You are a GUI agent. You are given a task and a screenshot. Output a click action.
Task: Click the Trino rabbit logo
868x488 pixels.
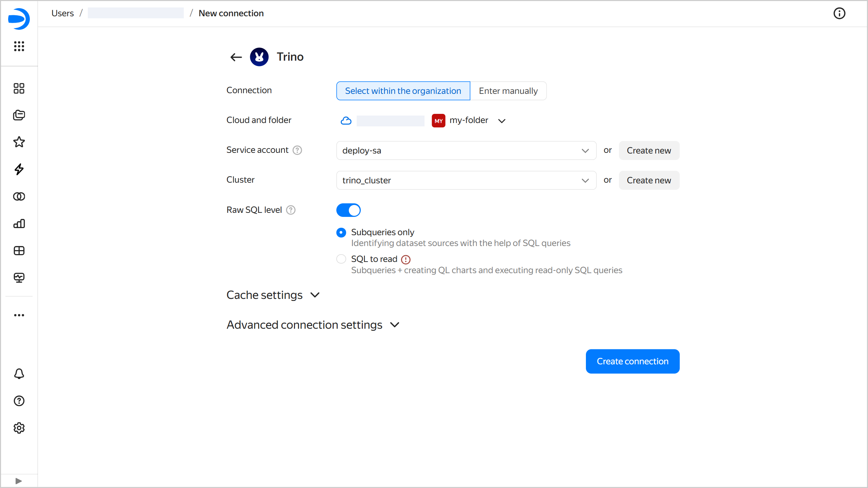click(x=259, y=57)
